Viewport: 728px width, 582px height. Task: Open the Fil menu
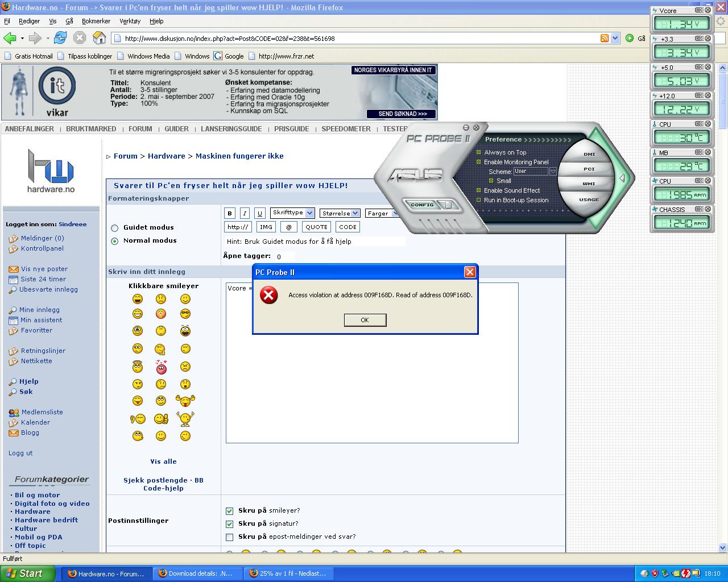7,21
